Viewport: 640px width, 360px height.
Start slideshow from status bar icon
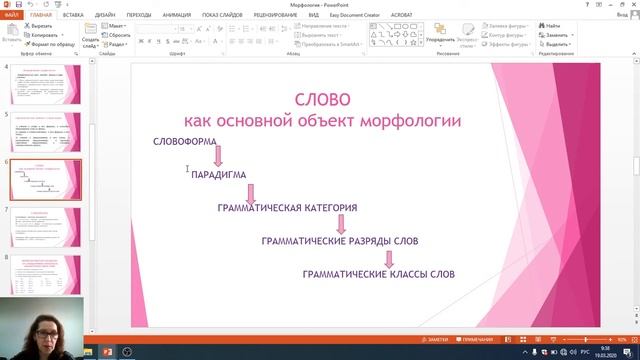coord(553,340)
